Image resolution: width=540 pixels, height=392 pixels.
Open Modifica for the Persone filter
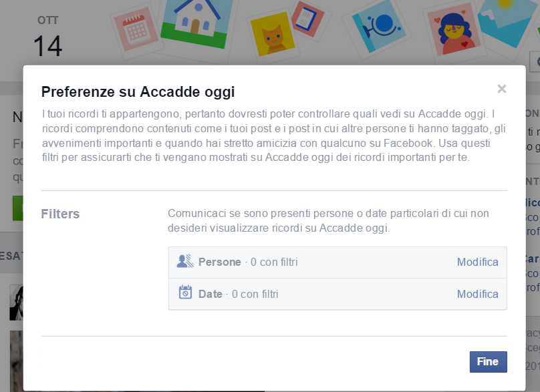(477, 262)
